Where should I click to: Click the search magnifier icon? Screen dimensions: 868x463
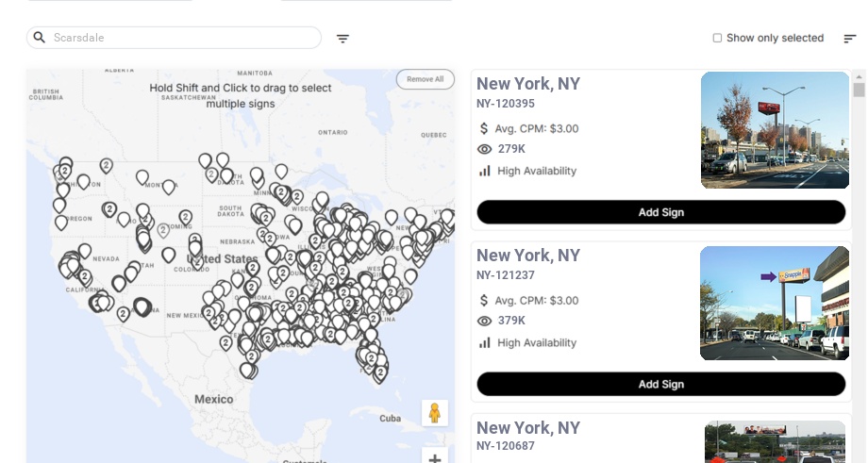39,38
